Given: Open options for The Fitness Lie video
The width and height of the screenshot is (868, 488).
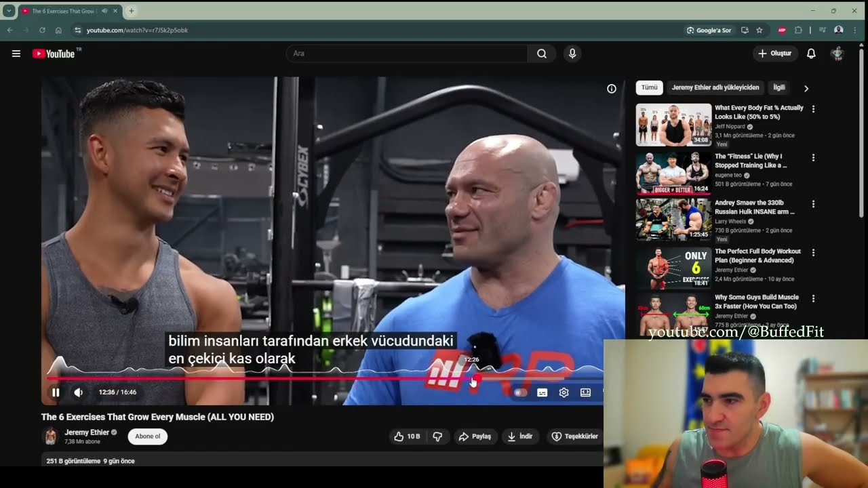Looking at the screenshot, I should [x=813, y=158].
